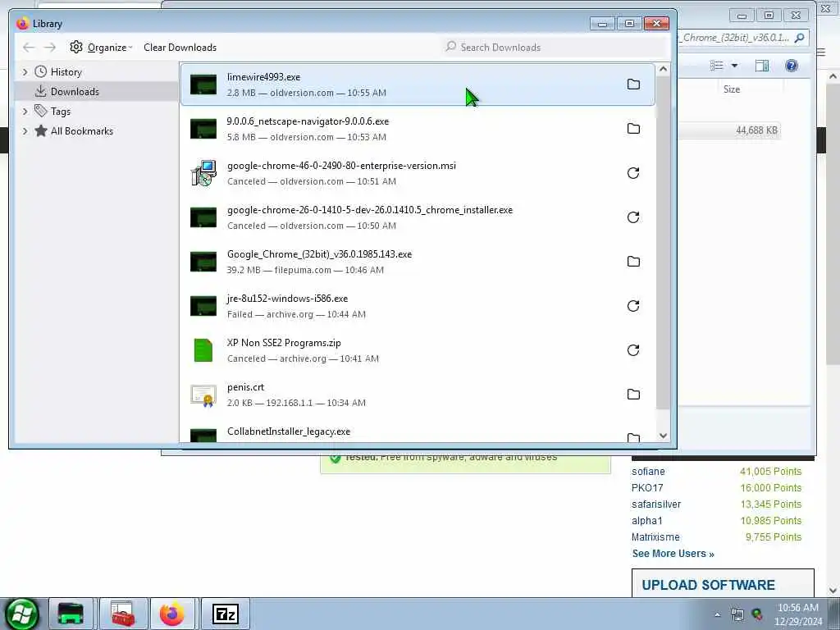Focus the Search Downloads field
The width and height of the screenshot is (840, 630).
click(x=555, y=47)
